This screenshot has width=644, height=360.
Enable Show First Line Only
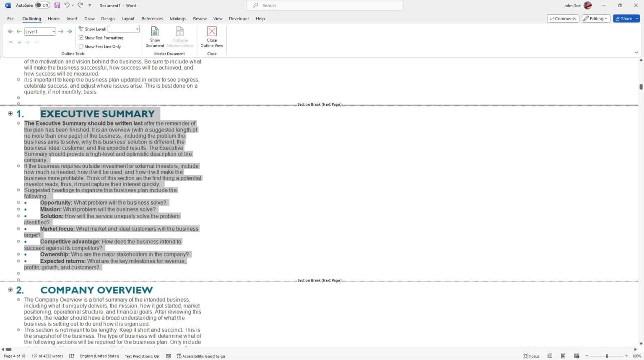(x=81, y=46)
